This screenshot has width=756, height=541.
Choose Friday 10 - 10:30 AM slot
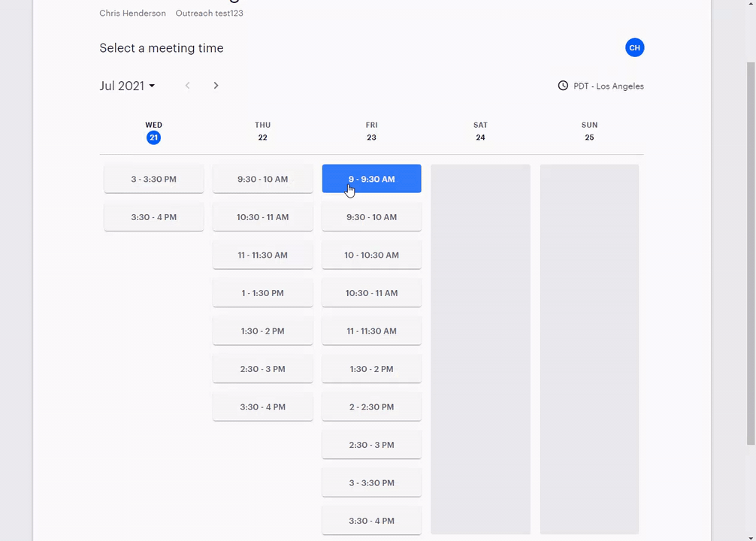point(371,255)
